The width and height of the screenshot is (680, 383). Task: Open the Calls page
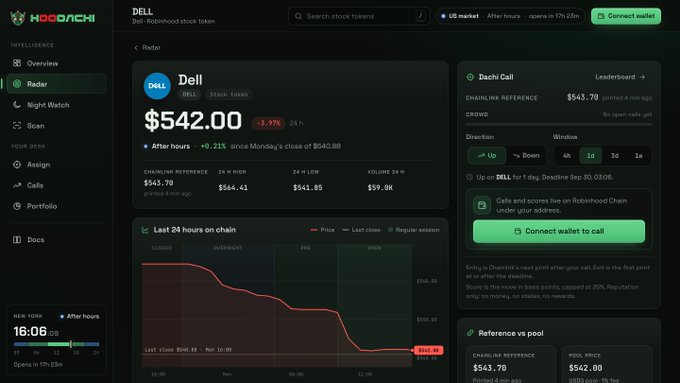56,185
